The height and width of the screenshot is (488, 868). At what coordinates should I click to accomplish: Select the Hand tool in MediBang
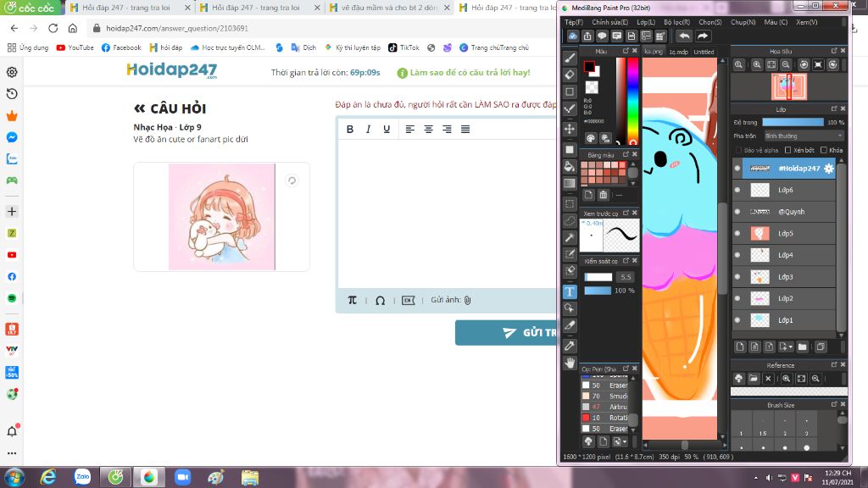click(570, 363)
